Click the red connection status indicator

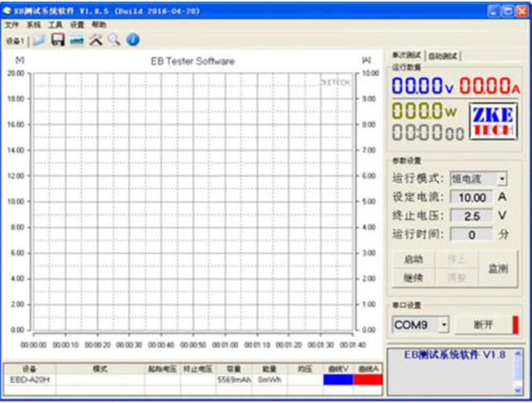[x=516, y=325]
